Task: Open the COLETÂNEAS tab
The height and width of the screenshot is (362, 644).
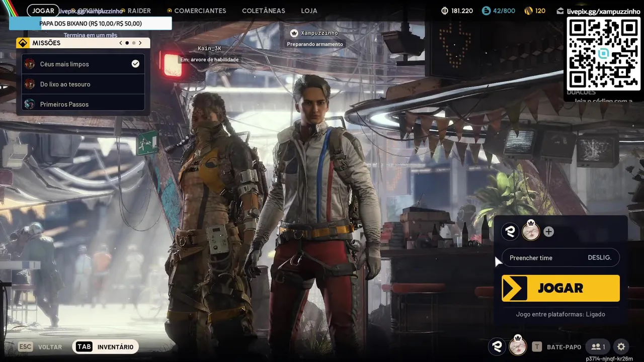Action: tap(263, 11)
